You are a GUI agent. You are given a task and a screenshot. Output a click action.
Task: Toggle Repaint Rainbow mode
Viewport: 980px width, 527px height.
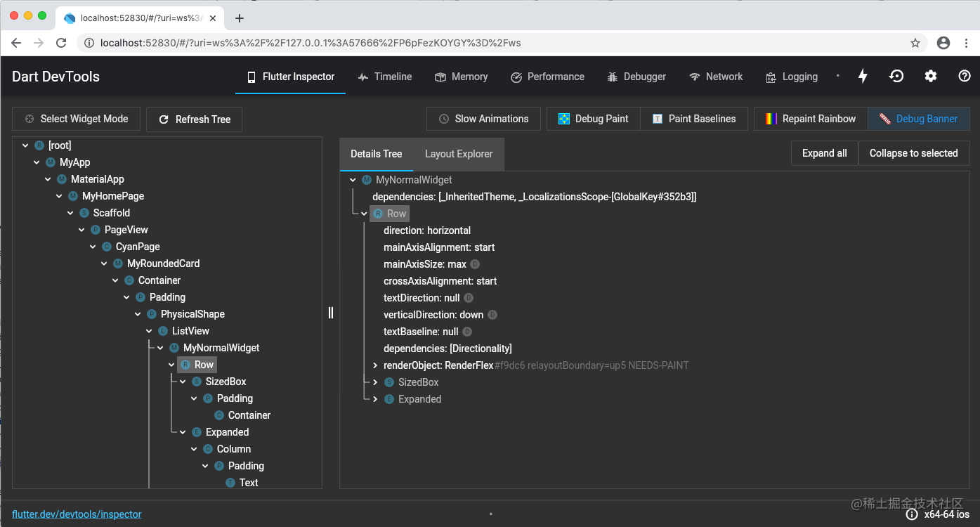coord(809,119)
